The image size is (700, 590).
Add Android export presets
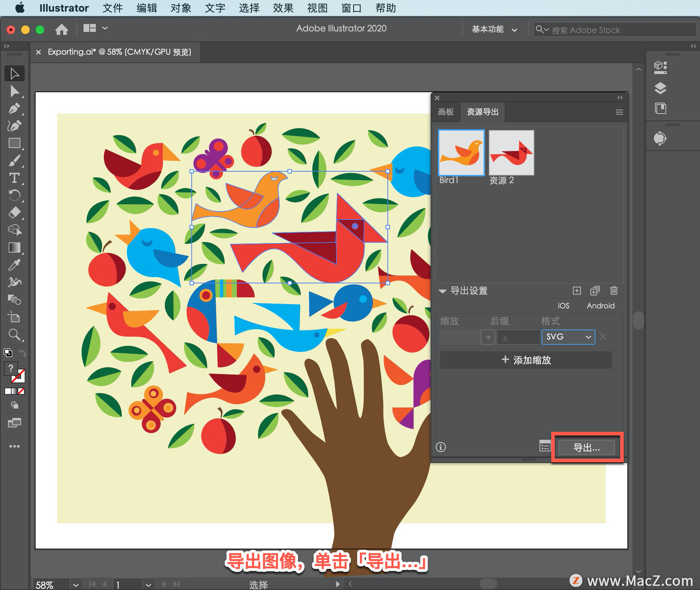(x=600, y=306)
